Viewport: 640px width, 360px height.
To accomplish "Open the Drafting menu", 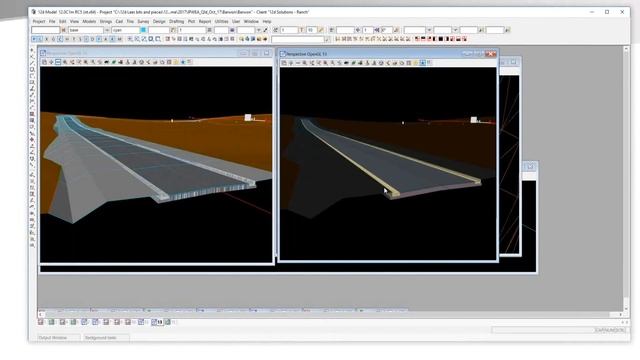I will [x=176, y=21].
